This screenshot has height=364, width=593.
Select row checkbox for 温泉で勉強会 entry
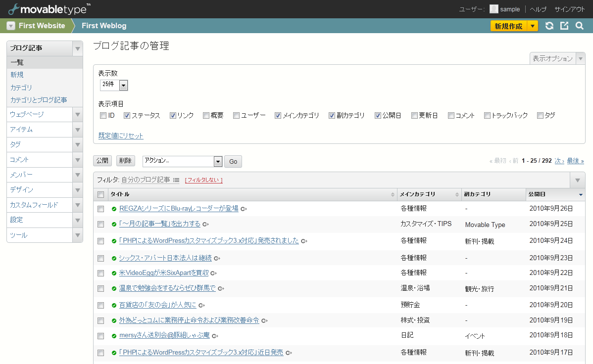pos(100,289)
